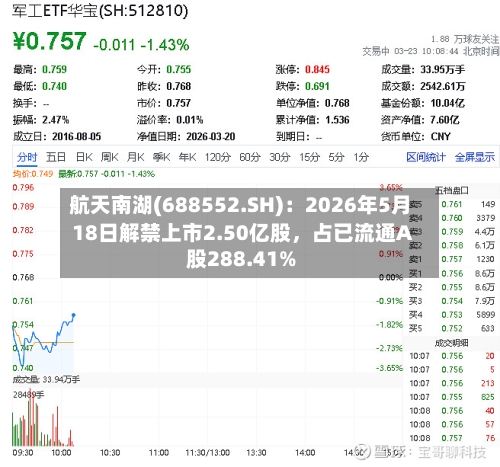Click the 今开 value 0.755
This screenshot has width=500, height=467.
(179, 69)
